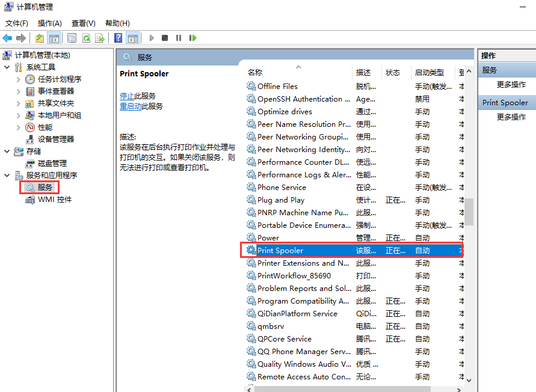
Task: Click the blue Back arrow in toolbar
Action: pyautogui.click(x=7, y=38)
